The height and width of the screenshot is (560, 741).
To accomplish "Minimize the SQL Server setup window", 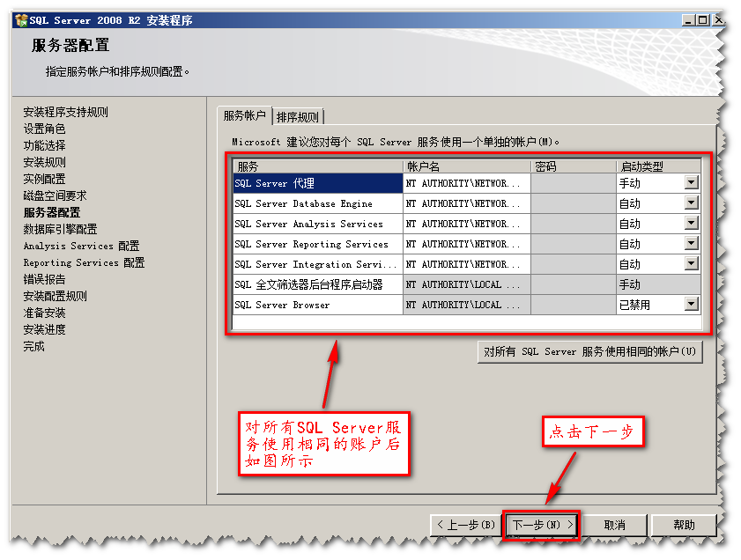I will tap(688, 20).
